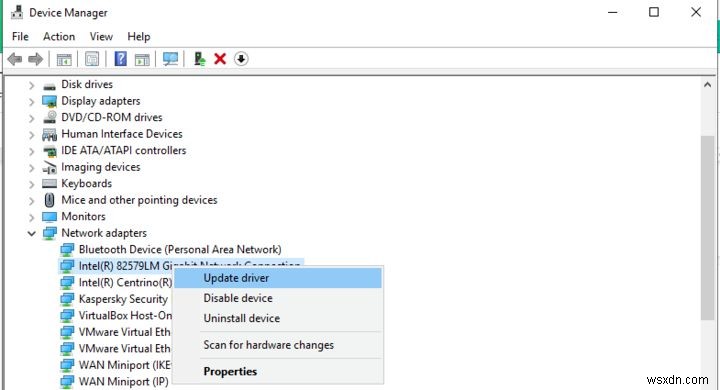Click the Disk drives category icon
The image size is (720, 390).
pyautogui.click(x=50, y=85)
